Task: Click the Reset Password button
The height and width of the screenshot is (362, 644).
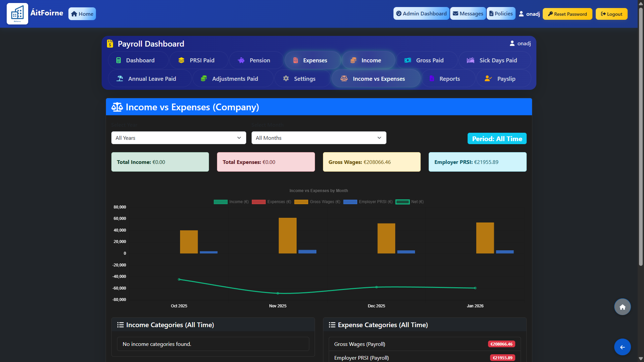Action: click(x=567, y=14)
